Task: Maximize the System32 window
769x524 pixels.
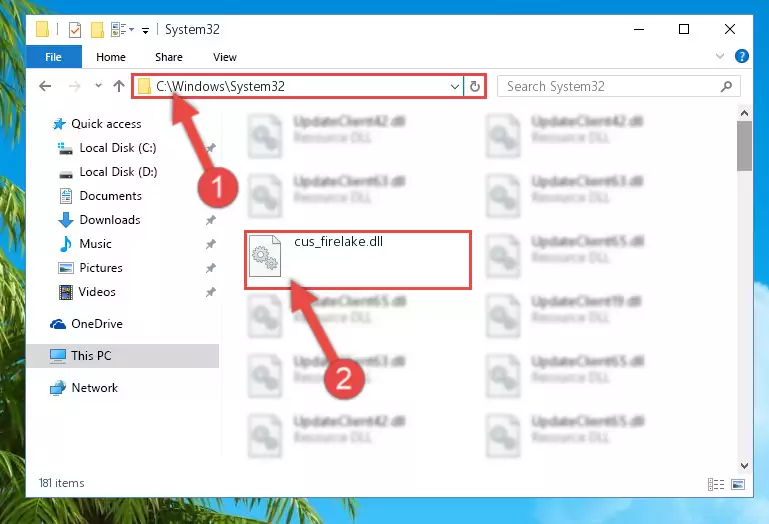Action: [x=684, y=29]
